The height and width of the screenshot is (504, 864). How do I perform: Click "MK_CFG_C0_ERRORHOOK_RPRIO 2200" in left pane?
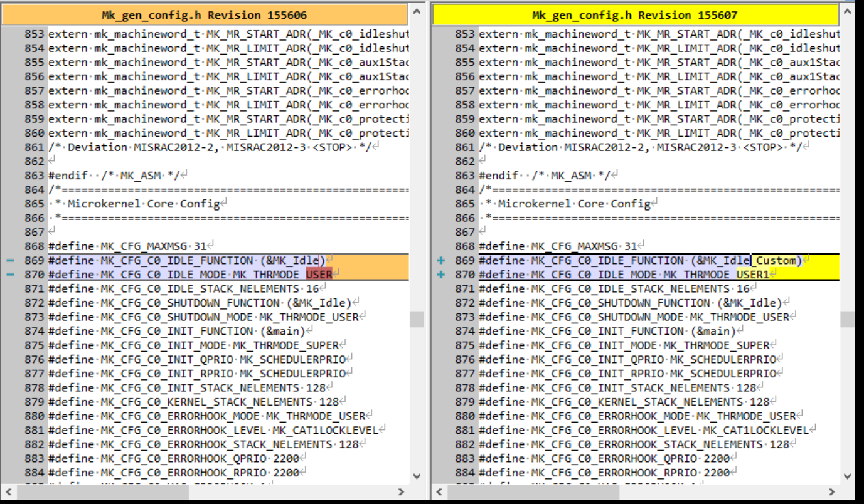[x=200, y=473]
